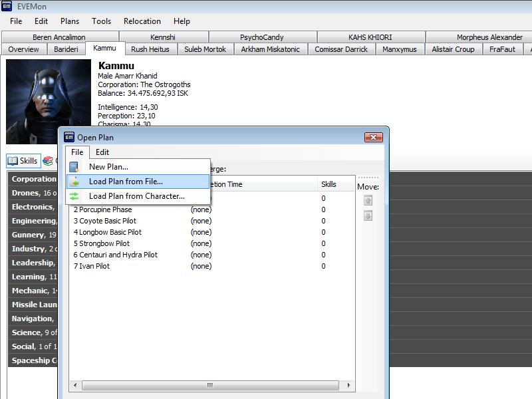Image resolution: width=532 pixels, height=399 pixels.
Task: Close the Open Plan dialog
Action: (x=374, y=137)
